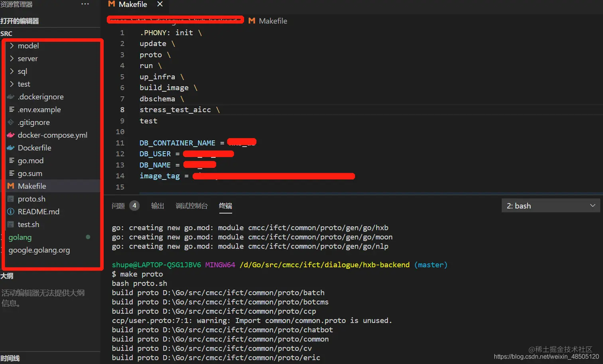603x364 pixels.
Task: Select the golang folder entry
Action: 20,237
